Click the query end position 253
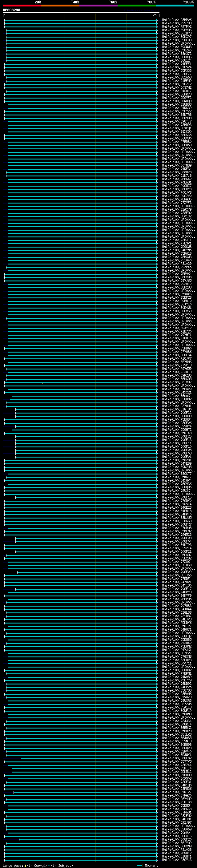 pyautogui.click(x=155, y=15)
